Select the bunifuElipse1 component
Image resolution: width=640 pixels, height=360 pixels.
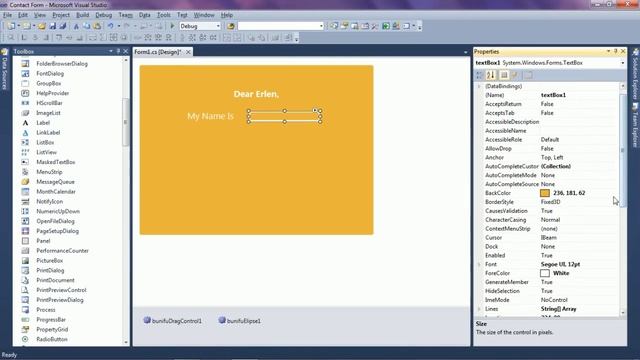240,321
